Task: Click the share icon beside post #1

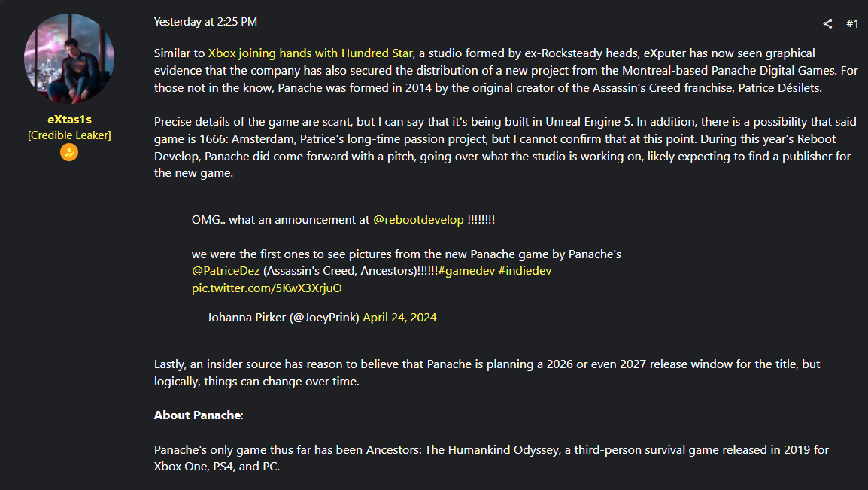Action: 827,23
